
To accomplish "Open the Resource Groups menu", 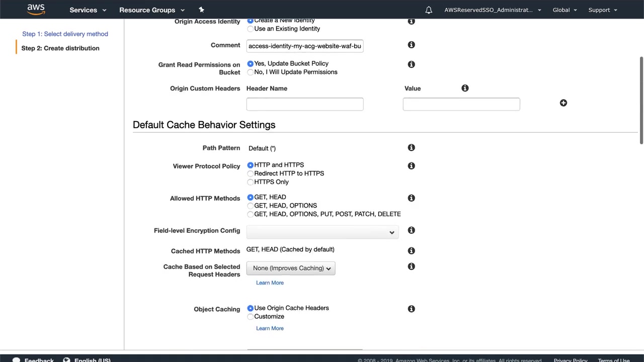I will [x=152, y=10].
